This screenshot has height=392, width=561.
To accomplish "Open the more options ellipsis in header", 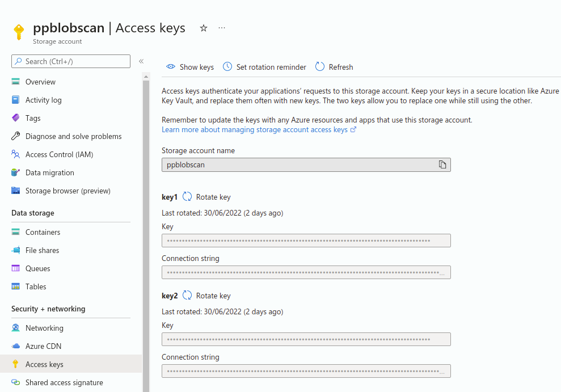I will (222, 28).
